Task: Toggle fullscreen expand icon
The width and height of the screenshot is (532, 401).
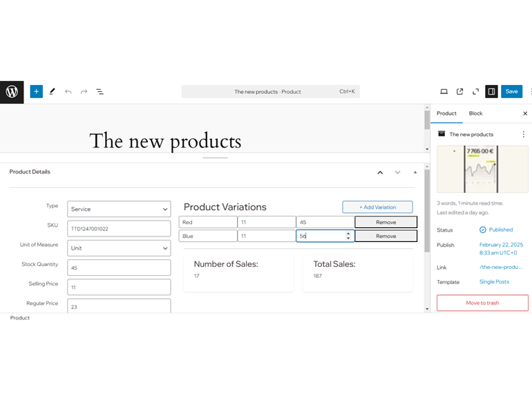Action: 475,92
